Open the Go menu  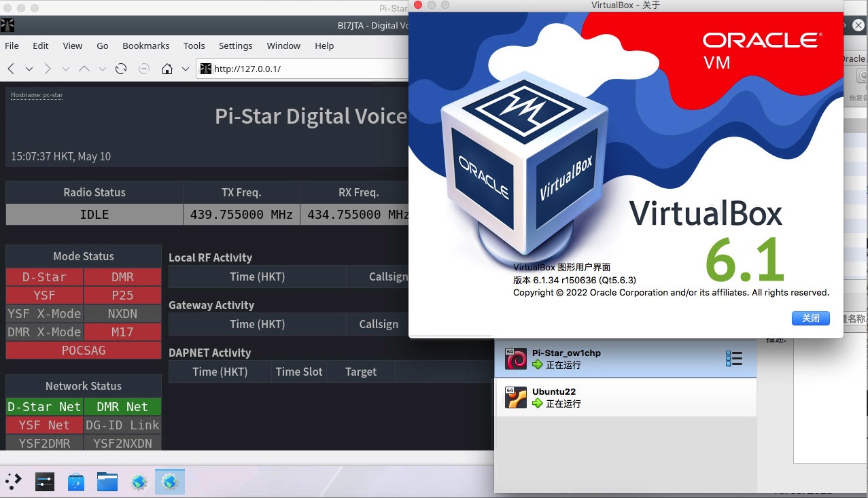(103, 46)
